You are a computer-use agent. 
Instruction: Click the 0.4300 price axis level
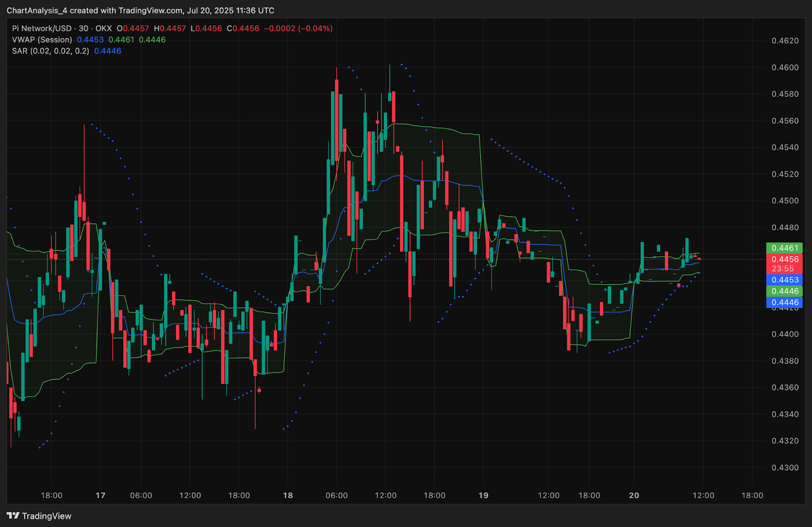[785, 468]
